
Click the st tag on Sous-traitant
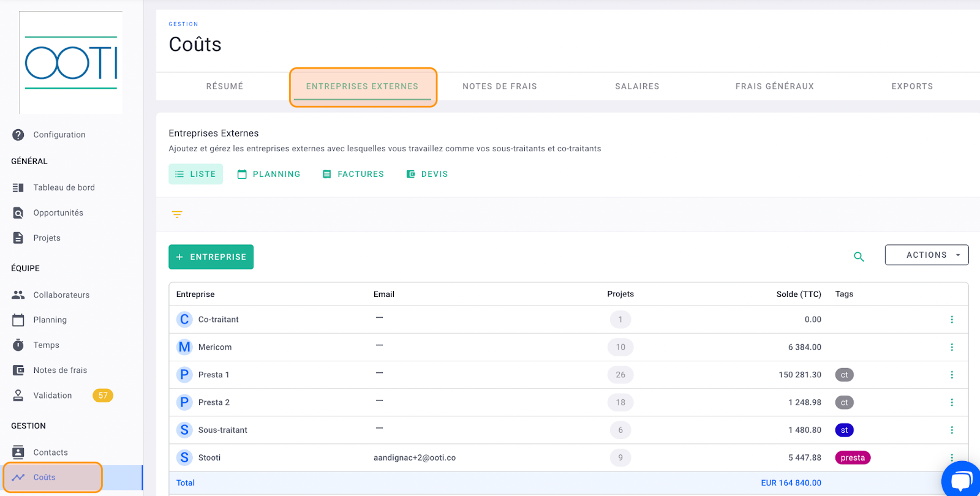pos(845,430)
